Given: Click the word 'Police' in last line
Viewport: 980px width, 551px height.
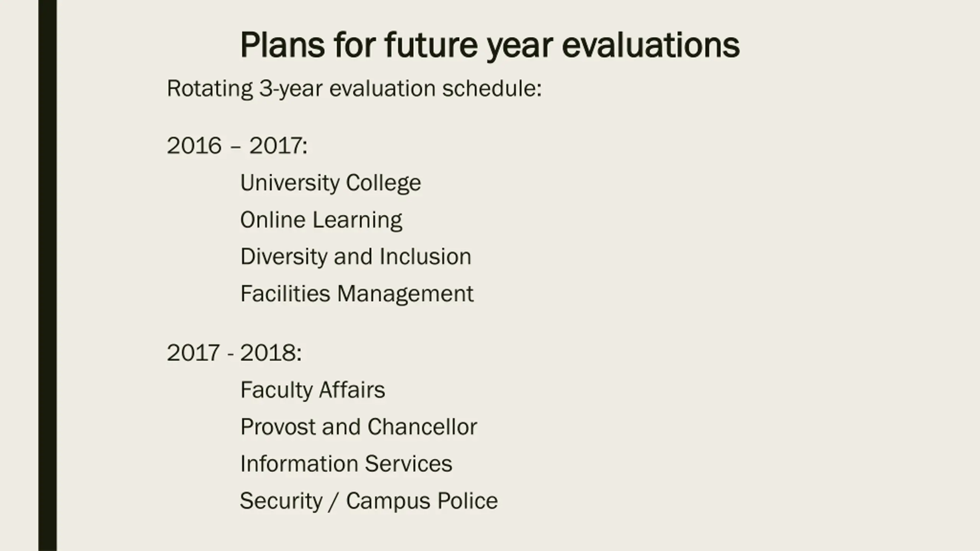Looking at the screenshot, I should [x=467, y=501].
